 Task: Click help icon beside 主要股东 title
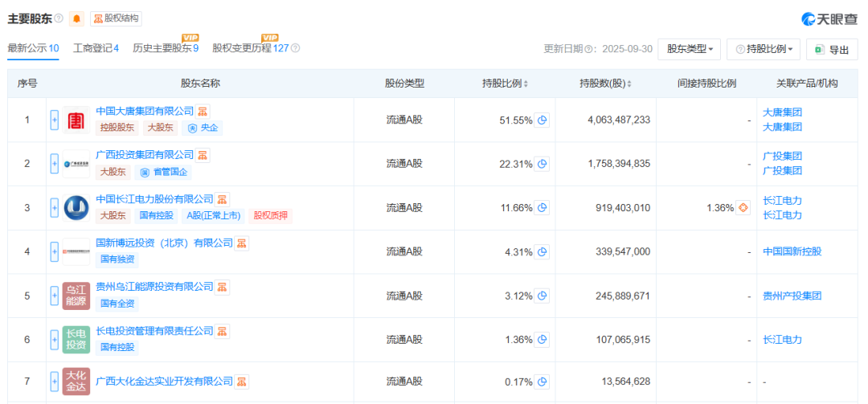click(x=59, y=18)
